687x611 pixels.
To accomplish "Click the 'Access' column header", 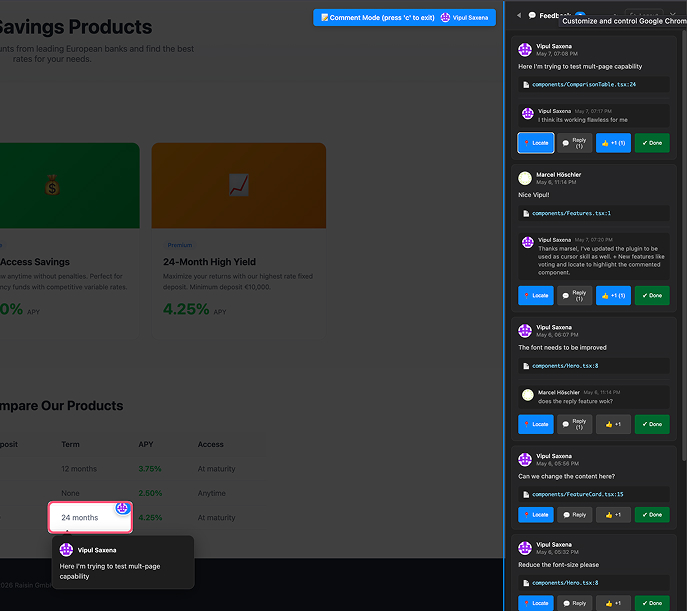I will [x=210, y=444].
